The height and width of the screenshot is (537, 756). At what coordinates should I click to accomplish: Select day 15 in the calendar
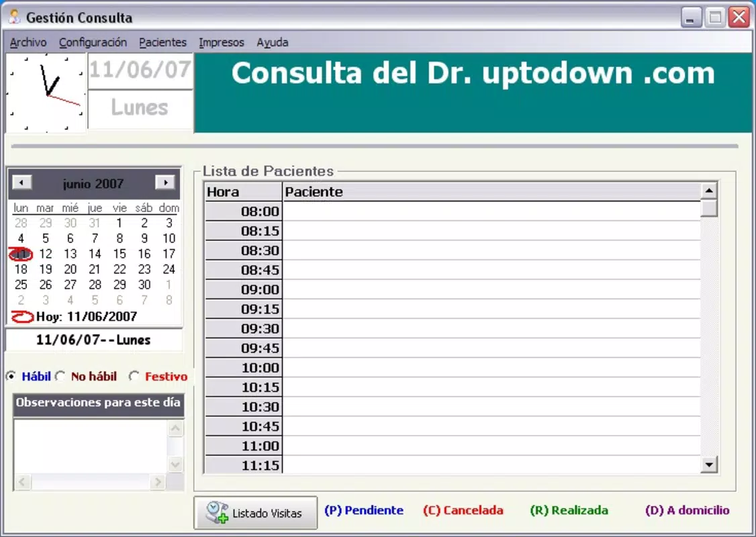(119, 254)
